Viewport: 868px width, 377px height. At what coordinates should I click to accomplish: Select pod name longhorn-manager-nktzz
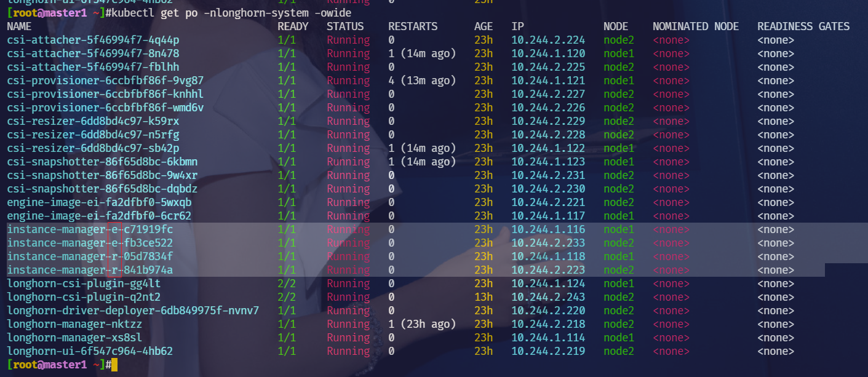74,324
